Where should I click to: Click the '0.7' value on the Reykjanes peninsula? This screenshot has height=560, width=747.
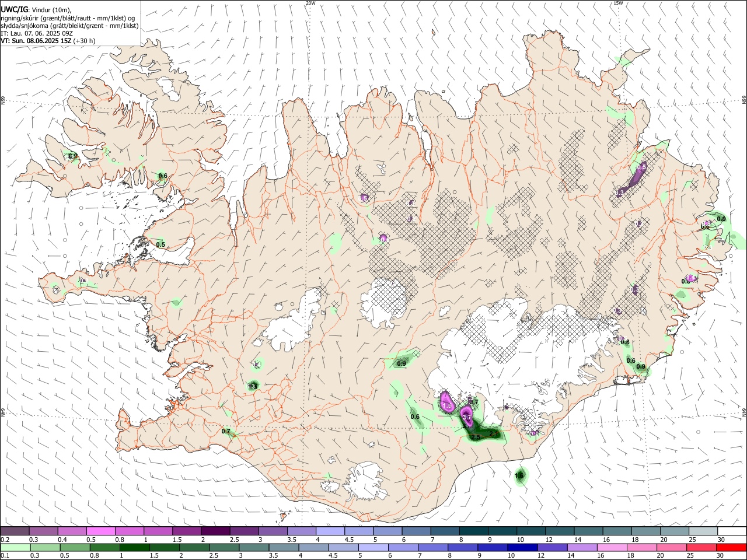click(x=226, y=431)
